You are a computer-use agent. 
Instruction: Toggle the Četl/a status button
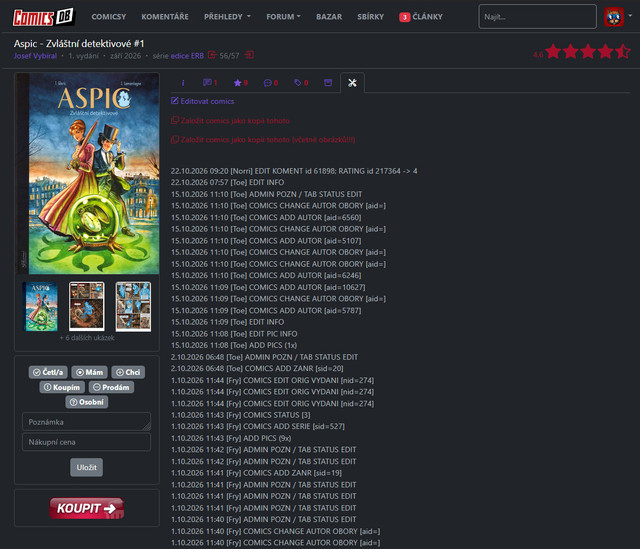click(48, 372)
